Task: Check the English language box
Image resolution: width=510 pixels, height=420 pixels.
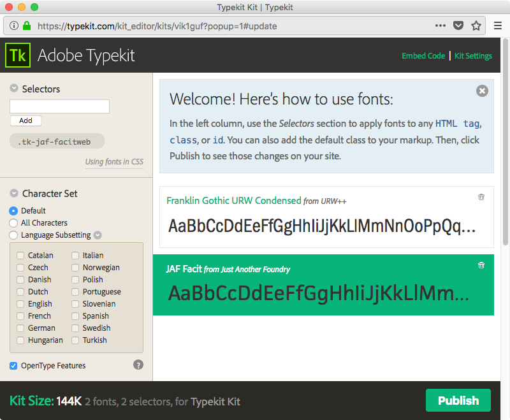Action: (x=20, y=304)
